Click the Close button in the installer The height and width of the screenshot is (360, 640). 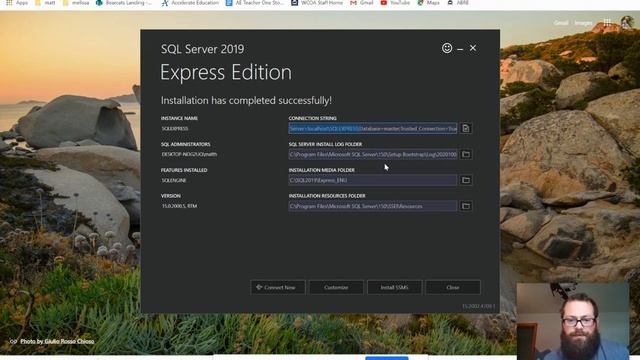[x=453, y=287]
